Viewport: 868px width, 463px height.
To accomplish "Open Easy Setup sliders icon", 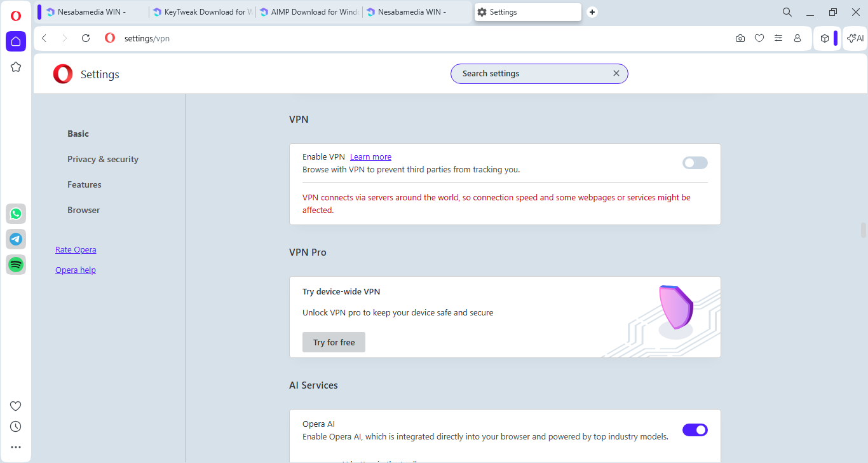I will tap(778, 38).
